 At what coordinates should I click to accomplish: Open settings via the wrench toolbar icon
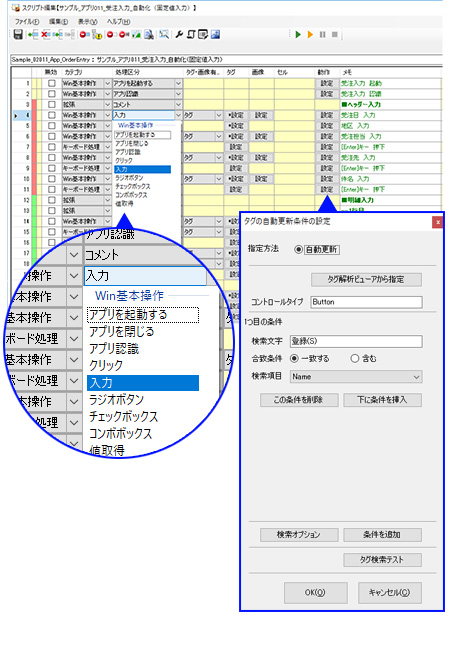pyautogui.click(x=179, y=34)
